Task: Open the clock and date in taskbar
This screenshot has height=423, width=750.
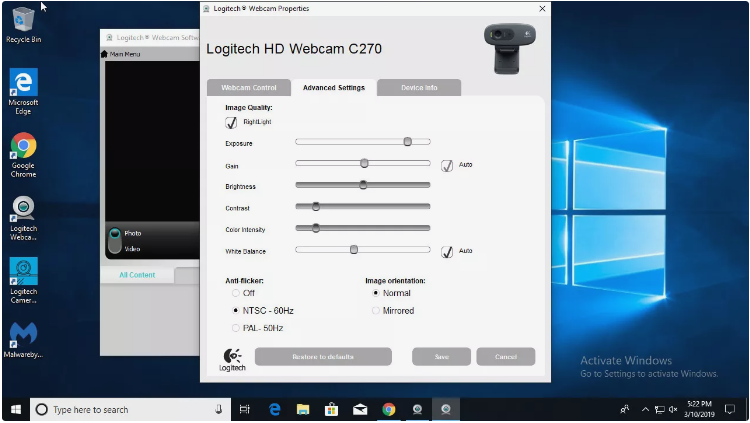Action: 699,410
